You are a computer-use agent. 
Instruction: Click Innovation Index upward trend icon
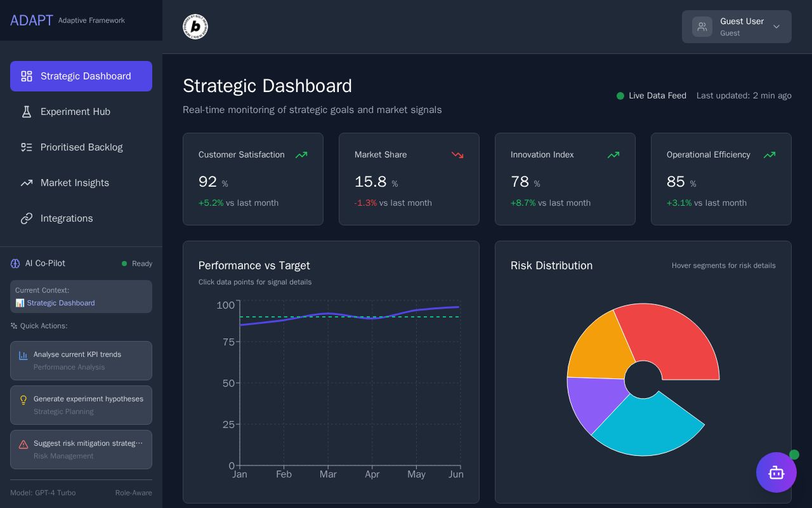(x=613, y=155)
